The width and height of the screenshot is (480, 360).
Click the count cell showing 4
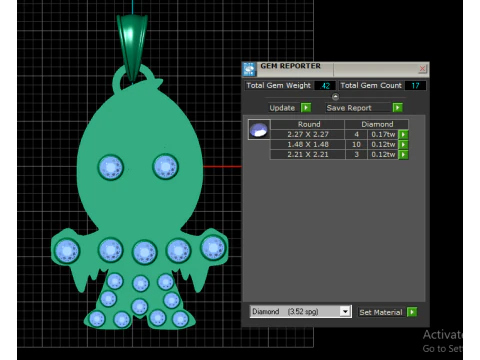pyautogui.click(x=356, y=135)
